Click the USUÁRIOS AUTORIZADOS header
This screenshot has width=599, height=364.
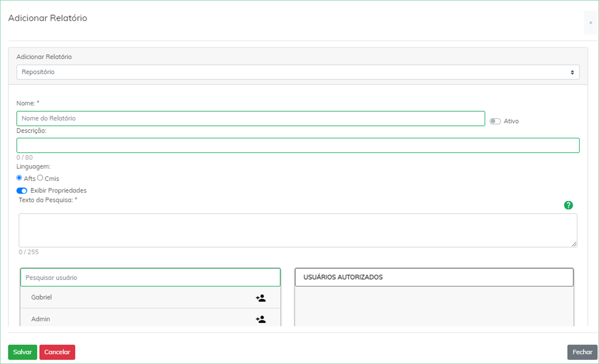tap(434, 277)
